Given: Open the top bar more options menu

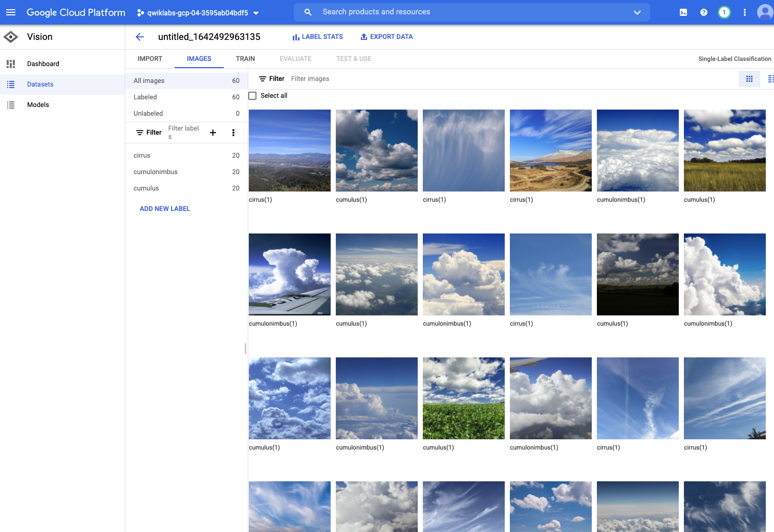Looking at the screenshot, I should click(x=745, y=12).
